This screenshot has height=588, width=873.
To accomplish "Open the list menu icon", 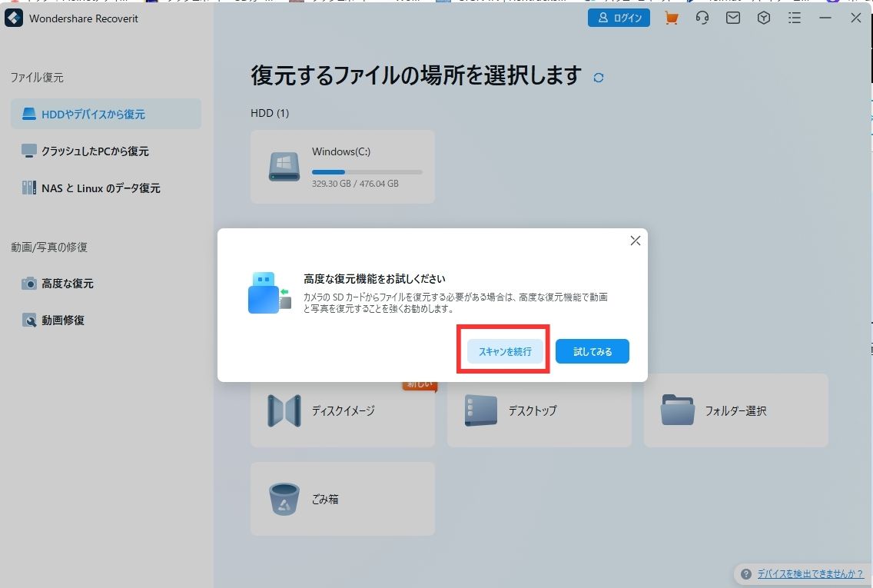I will pyautogui.click(x=795, y=18).
